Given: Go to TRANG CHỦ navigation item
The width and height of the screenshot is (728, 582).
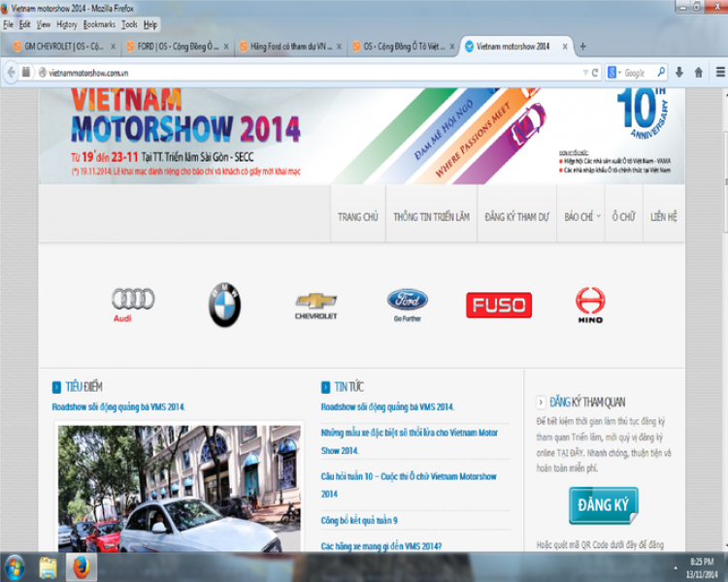Looking at the screenshot, I should click(358, 216).
